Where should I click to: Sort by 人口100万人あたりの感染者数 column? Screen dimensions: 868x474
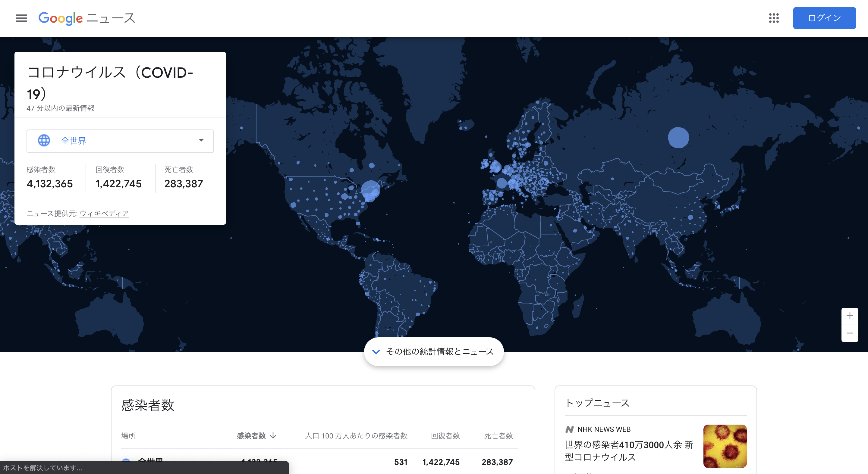(356, 436)
